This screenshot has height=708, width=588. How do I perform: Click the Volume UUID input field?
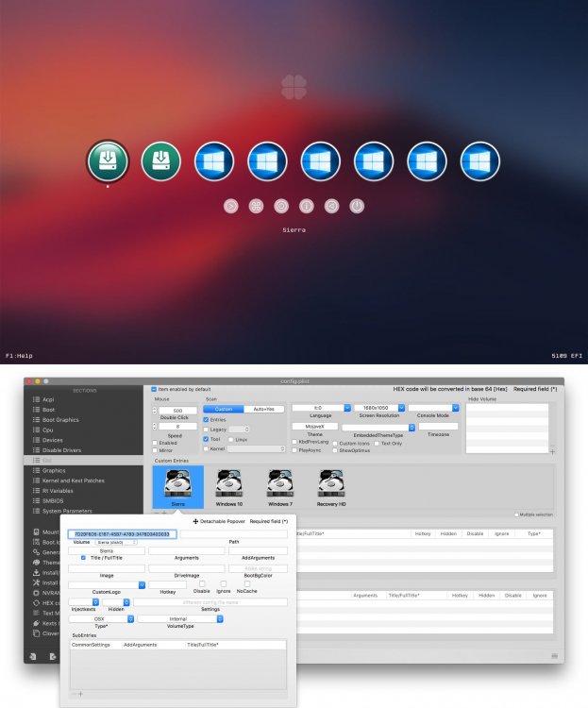pyautogui.click(x=122, y=534)
